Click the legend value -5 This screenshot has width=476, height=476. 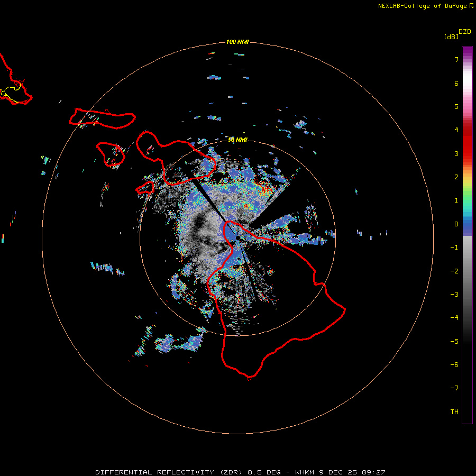point(454,342)
